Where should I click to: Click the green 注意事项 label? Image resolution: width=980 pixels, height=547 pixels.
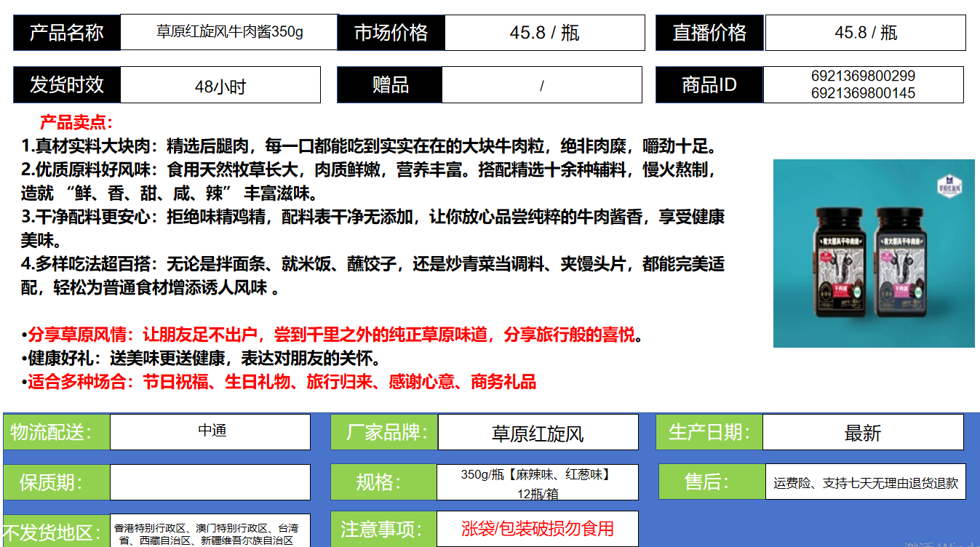[383, 529]
